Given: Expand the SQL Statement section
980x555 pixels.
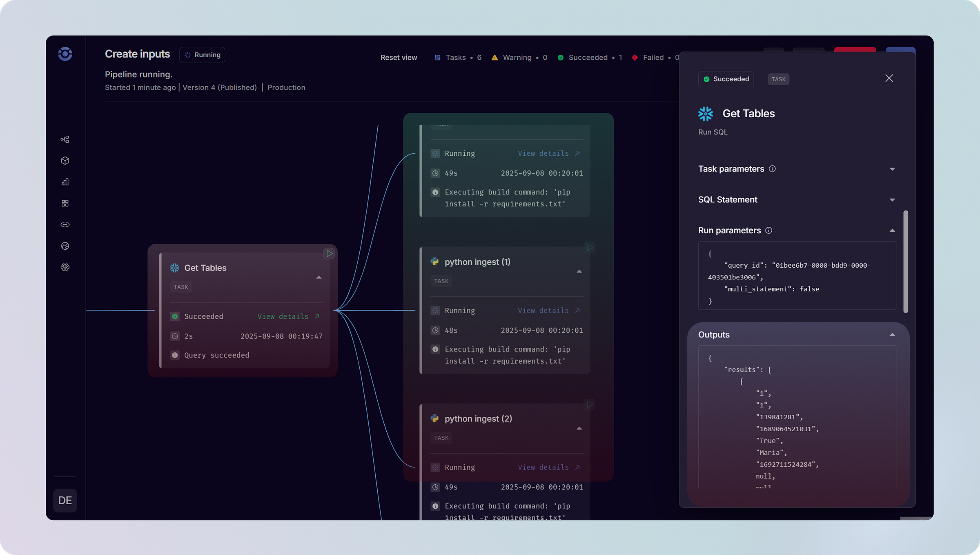Looking at the screenshot, I should tap(892, 200).
